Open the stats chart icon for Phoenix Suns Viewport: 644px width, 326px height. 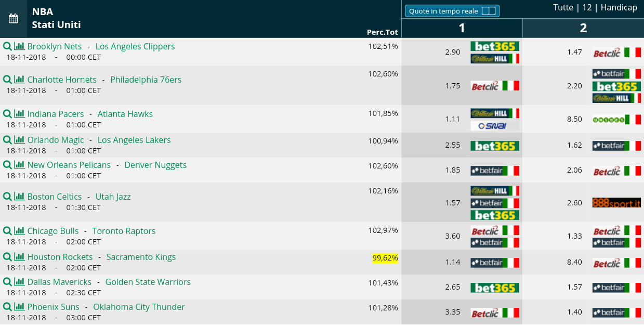click(x=19, y=307)
